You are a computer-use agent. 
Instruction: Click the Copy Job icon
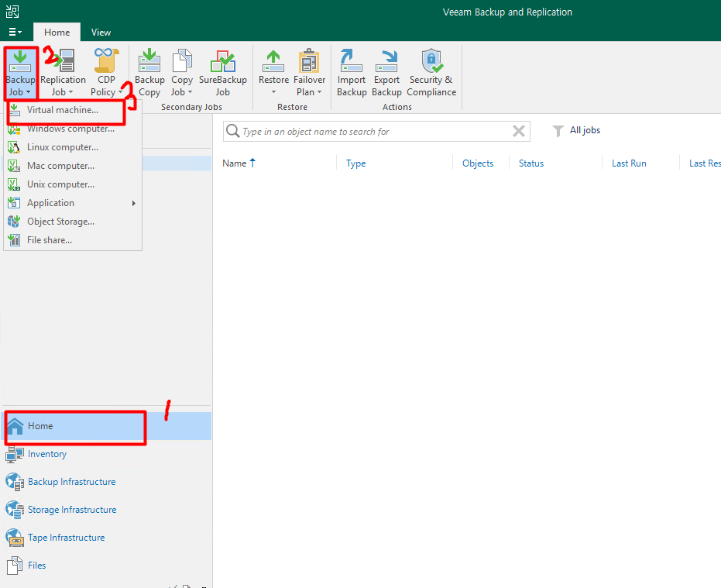(182, 60)
